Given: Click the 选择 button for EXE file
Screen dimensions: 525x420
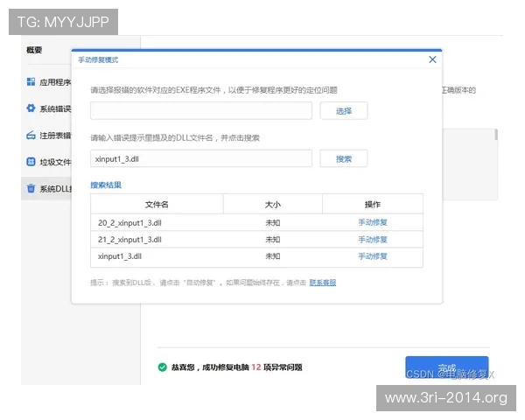Looking at the screenshot, I should pyautogui.click(x=344, y=111).
